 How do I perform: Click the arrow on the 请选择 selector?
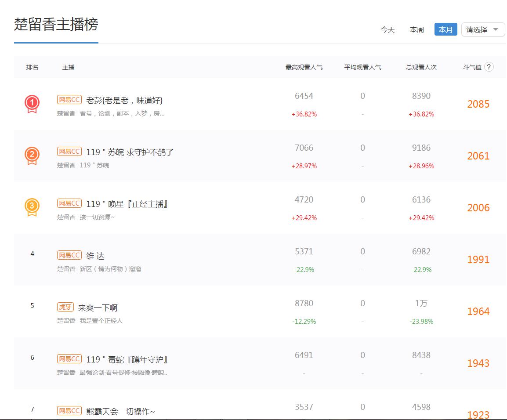coord(496,29)
